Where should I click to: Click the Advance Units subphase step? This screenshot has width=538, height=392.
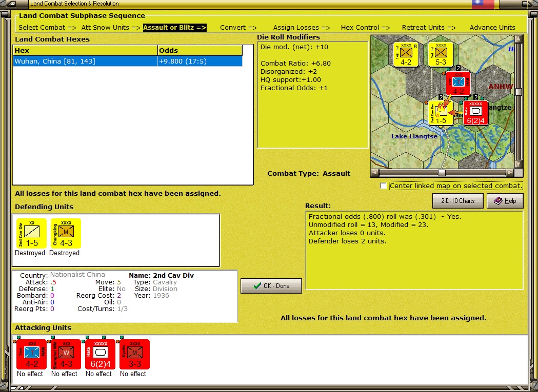(492, 28)
